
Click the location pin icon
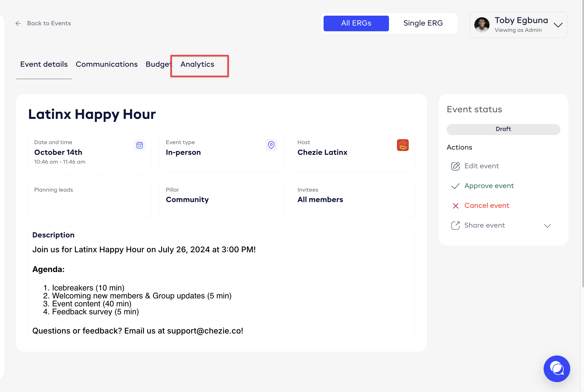point(271,145)
